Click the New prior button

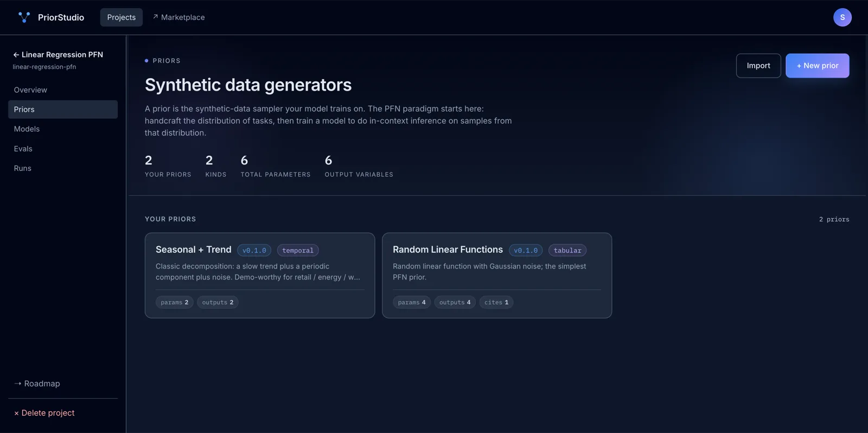[818, 66]
